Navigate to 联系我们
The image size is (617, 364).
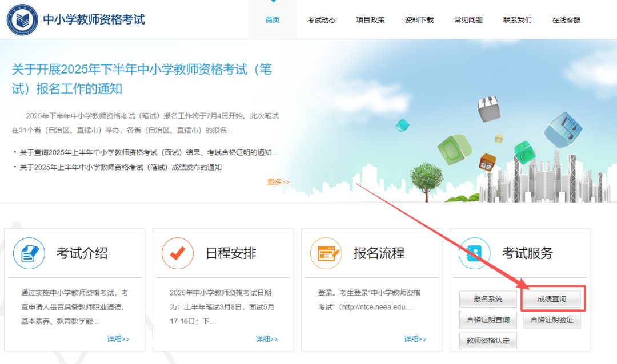click(x=518, y=20)
